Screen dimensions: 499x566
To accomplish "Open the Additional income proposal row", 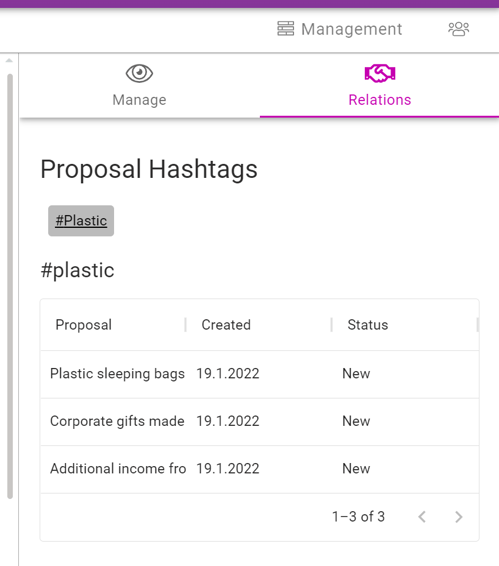I will pyautogui.click(x=260, y=469).
